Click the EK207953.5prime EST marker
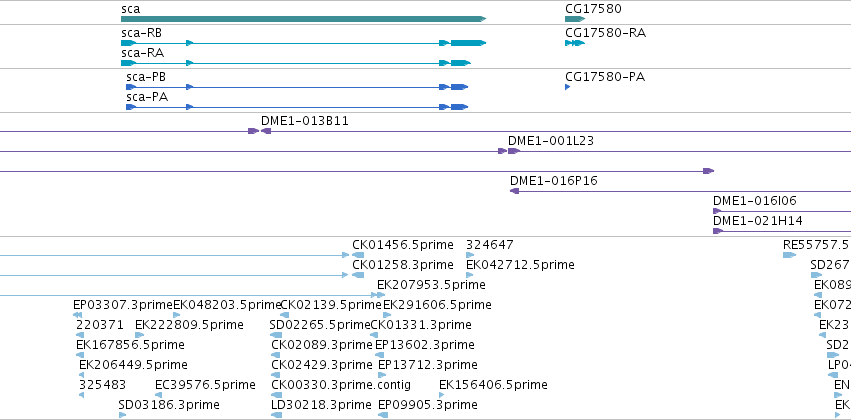 point(381,295)
